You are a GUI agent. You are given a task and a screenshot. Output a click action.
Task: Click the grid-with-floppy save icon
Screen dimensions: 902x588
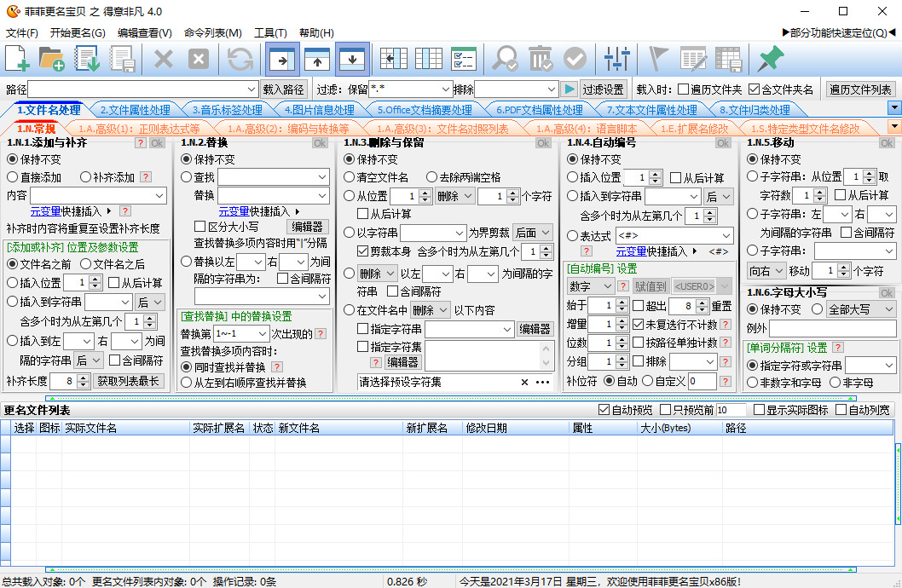pyautogui.click(x=728, y=59)
